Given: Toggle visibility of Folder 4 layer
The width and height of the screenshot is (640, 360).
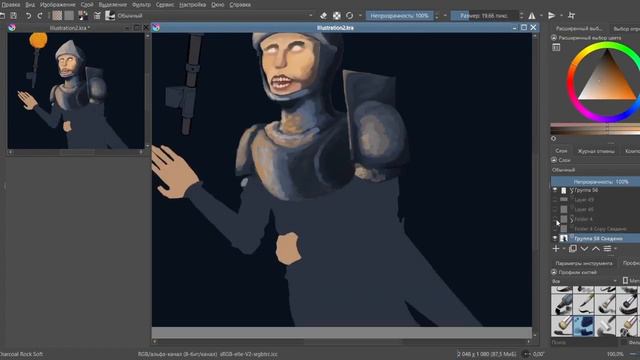Looking at the screenshot, I should tap(555, 219).
